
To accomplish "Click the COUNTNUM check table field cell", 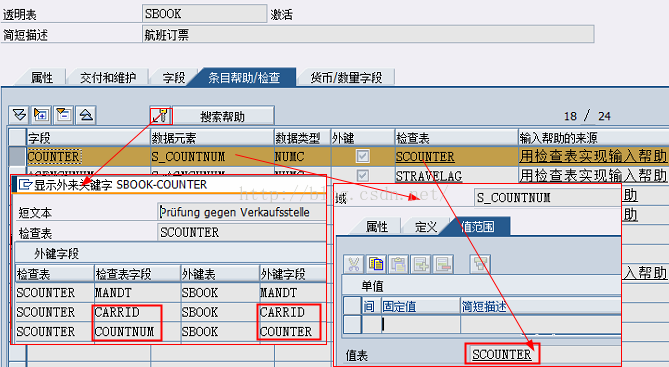I will point(137,332).
